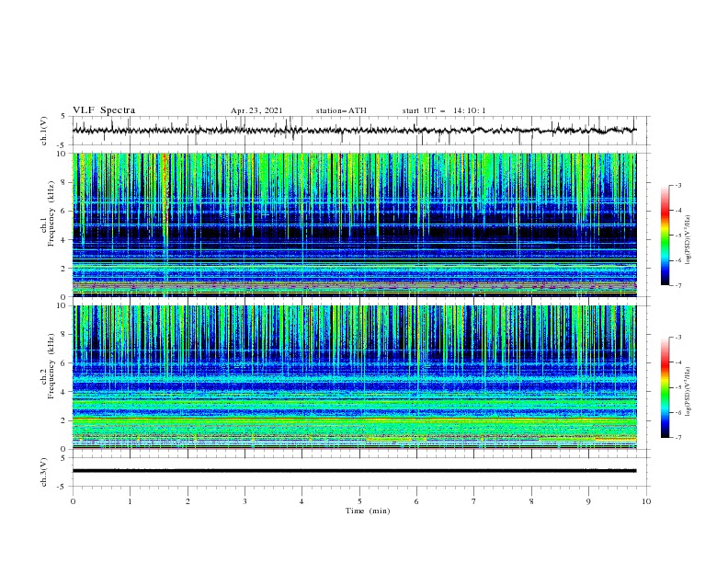Click the time axis tick label '0'
Viewport: 728px width, 563px height.
click(73, 501)
